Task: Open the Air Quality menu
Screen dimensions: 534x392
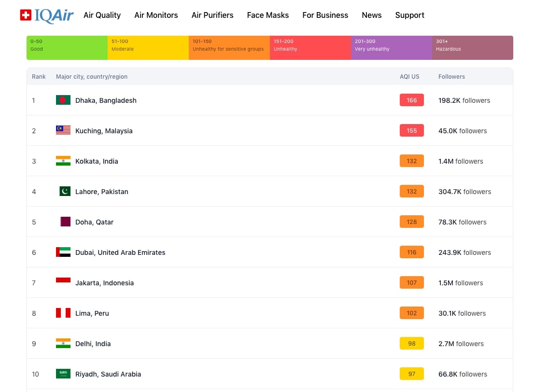Action: point(102,15)
